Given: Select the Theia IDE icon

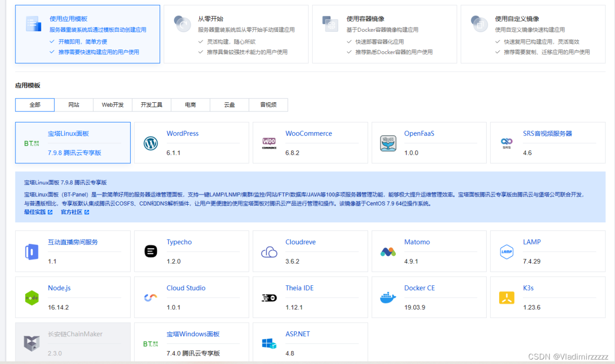Looking at the screenshot, I should click(269, 297).
